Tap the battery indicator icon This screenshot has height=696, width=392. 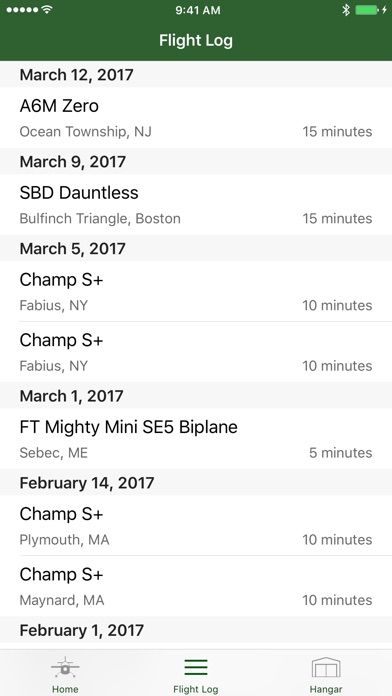[x=367, y=10]
